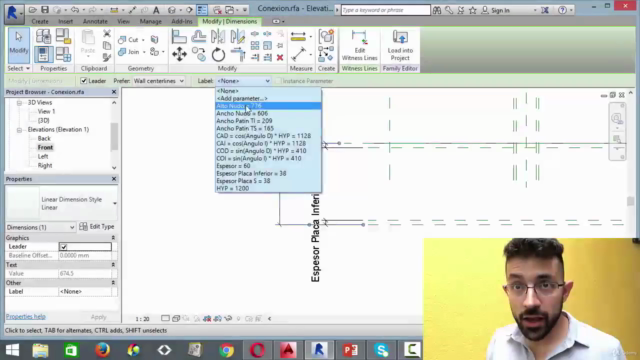The image size is (640, 360).
Task: Open the Dimensions (1) filter dropdown
Action: tap(40, 227)
